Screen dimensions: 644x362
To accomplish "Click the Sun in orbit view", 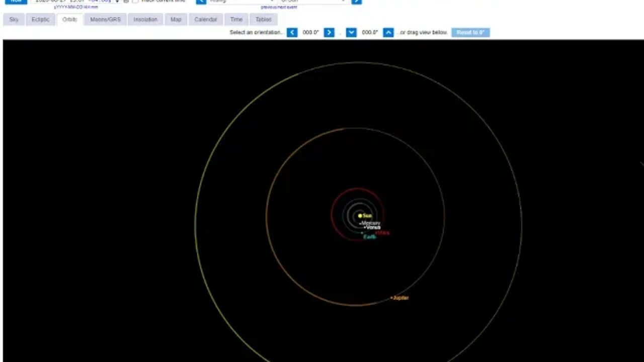I will click(360, 216).
